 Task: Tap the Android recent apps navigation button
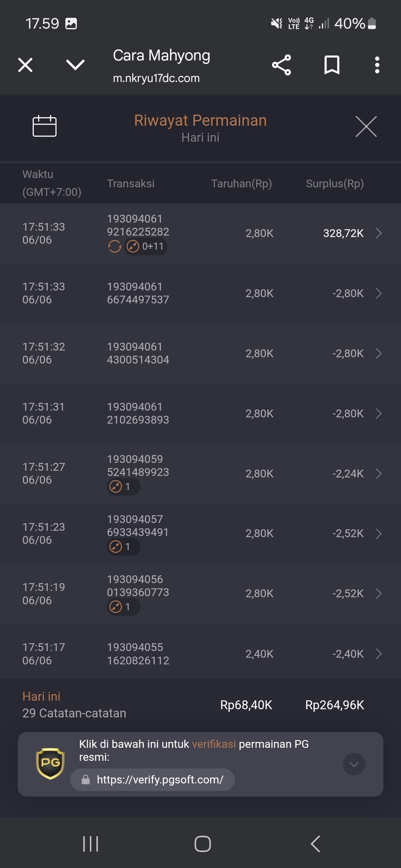click(x=91, y=844)
